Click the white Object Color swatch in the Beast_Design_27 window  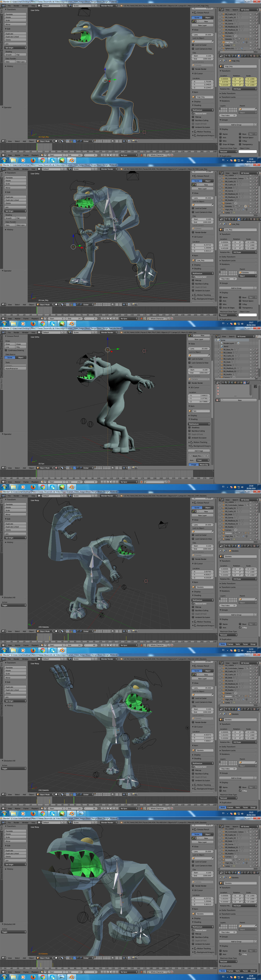pos(248,151)
